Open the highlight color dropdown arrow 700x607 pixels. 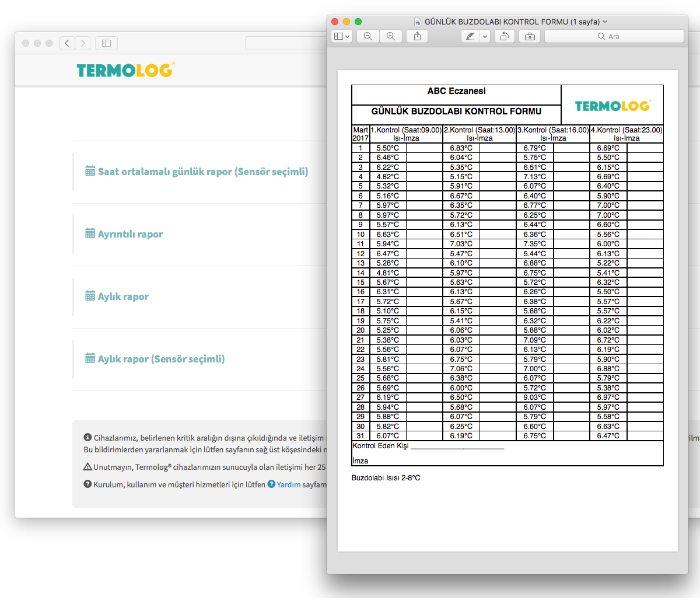[485, 36]
